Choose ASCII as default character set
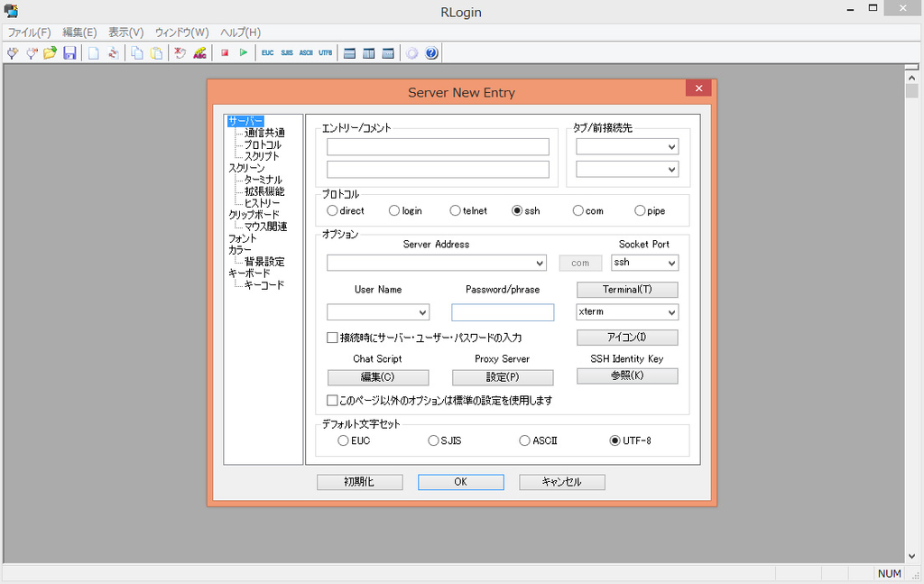Screen dimensions: 924x584 [x=524, y=440]
